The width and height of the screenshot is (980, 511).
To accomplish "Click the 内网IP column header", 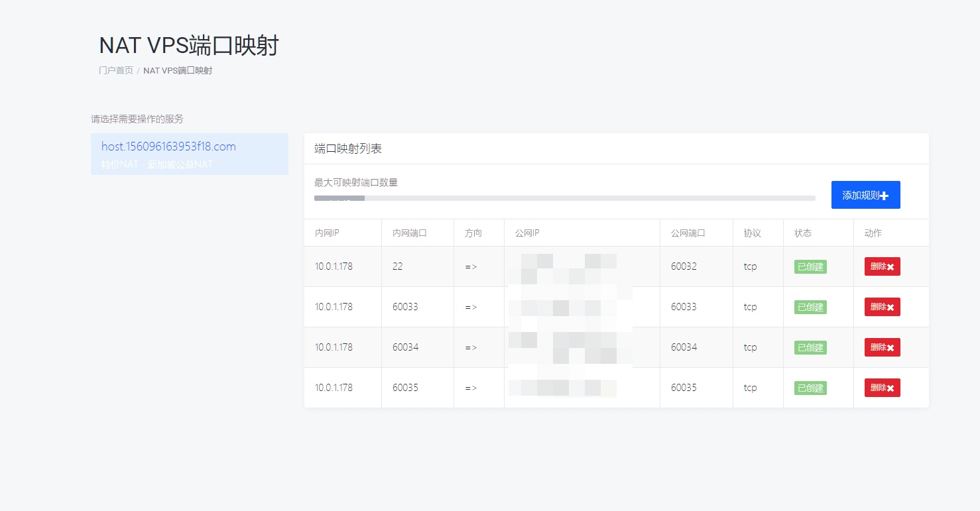I will pyautogui.click(x=327, y=233).
